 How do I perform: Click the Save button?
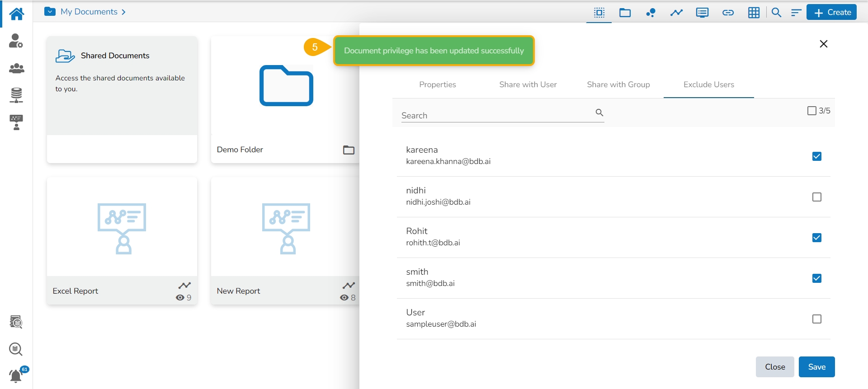[x=816, y=367]
